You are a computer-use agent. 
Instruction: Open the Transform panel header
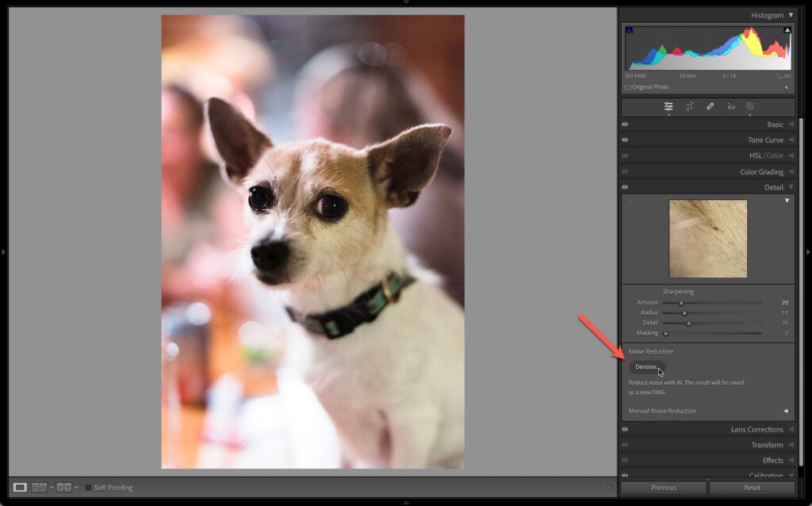pos(767,445)
